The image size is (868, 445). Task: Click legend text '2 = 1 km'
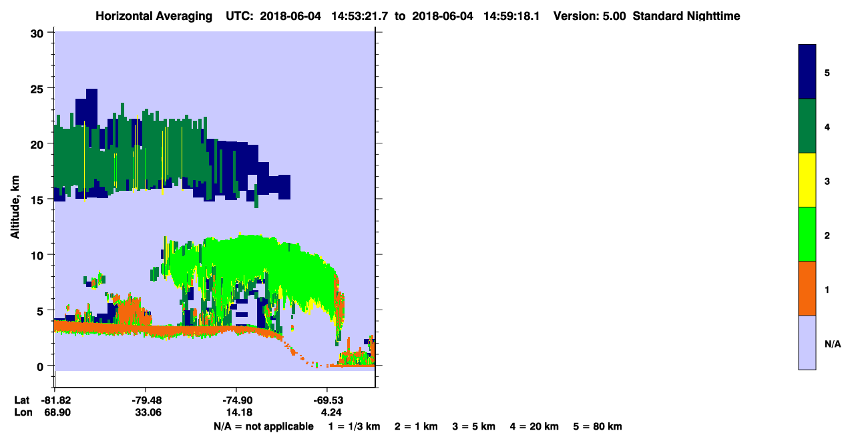[x=416, y=426]
